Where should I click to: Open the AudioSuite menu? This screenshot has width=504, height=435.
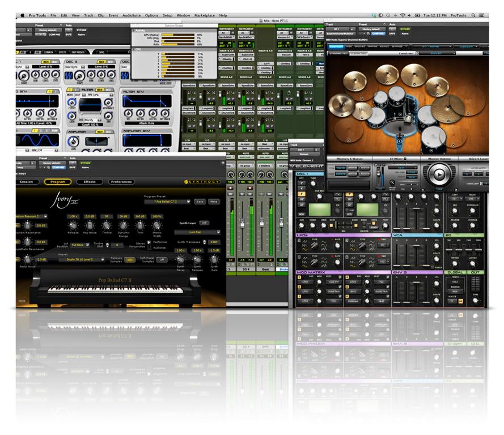(130, 16)
